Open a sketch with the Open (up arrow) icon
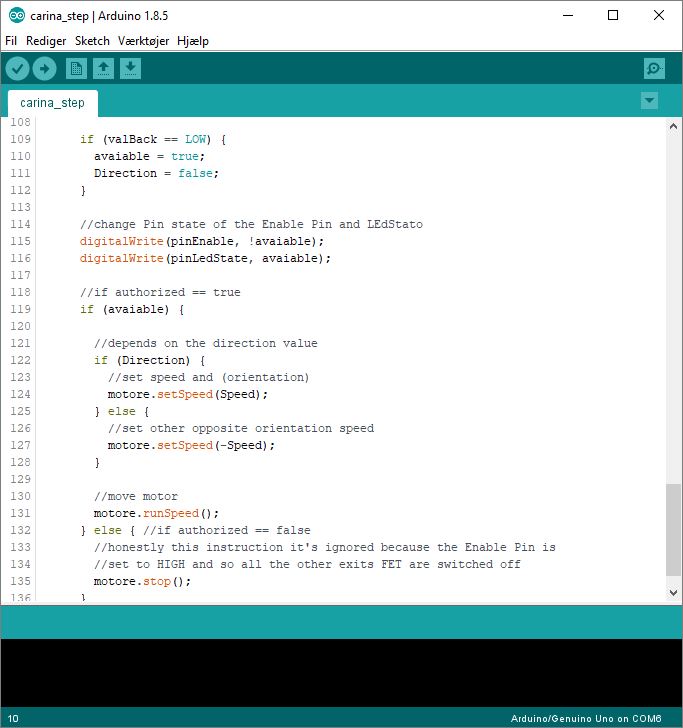The height and width of the screenshot is (728, 683). click(x=104, y=69)
